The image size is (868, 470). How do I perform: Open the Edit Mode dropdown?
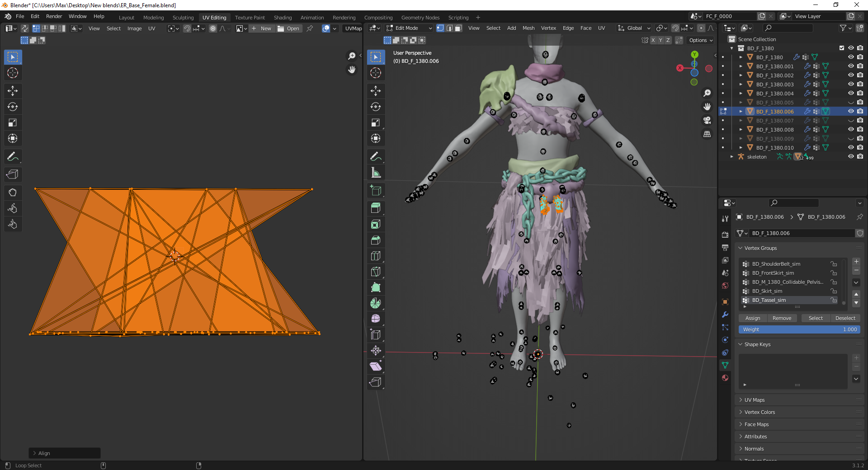(409, 28)
